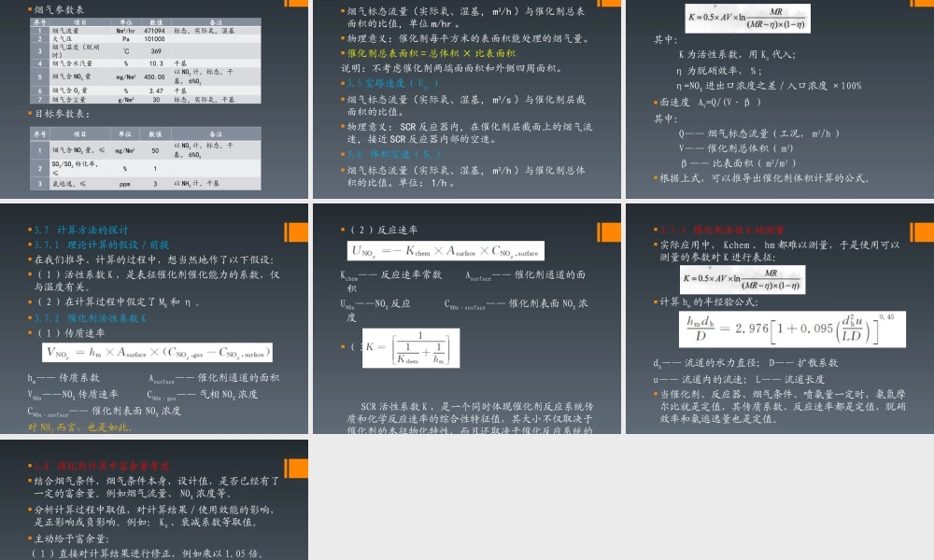Click the heading '烟气参数表'
This screenshot has height=560, width=934.
point(58,9)
